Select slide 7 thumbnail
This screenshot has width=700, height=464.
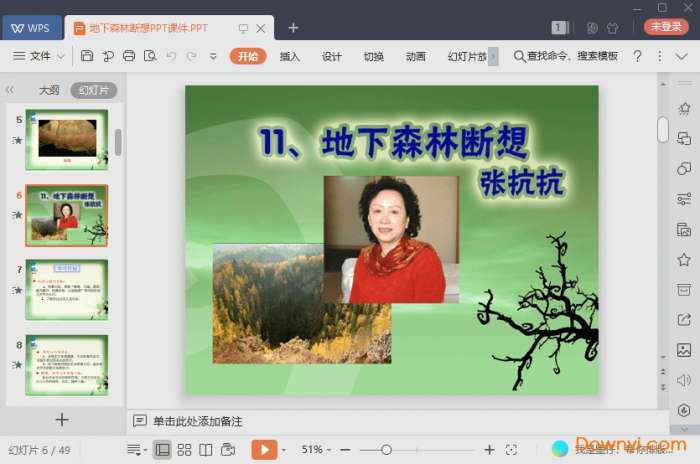coord(67,290)
